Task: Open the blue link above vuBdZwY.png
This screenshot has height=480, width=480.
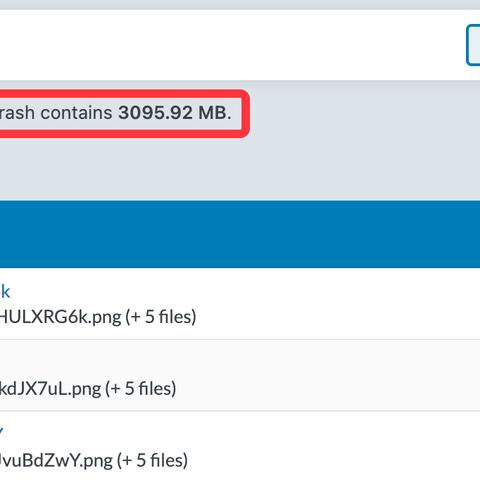Action: (1, 431)
